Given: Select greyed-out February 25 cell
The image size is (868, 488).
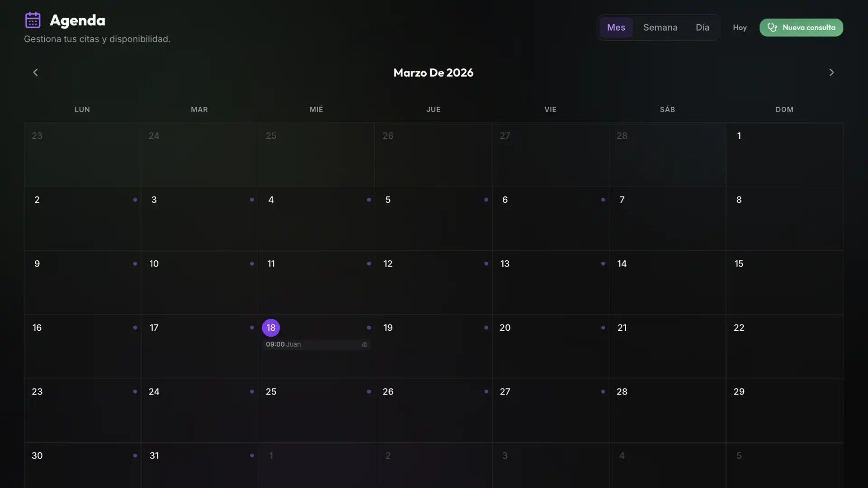Looking at the screenshot, I should pos(316,155).
